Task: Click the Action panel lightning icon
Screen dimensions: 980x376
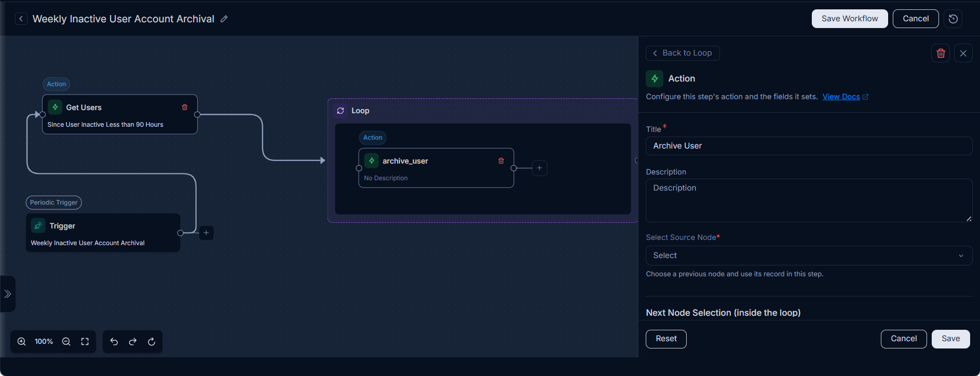Action: 655,78
